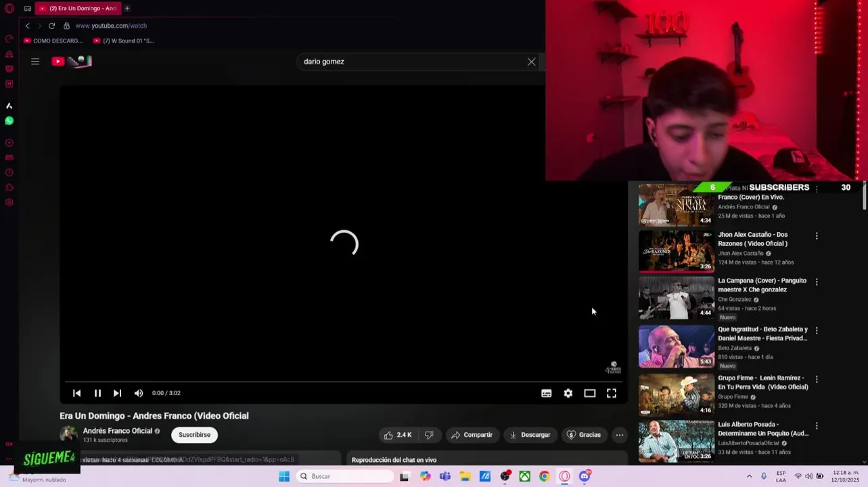Viewport: 868px width, 487px height.
Task: Send thanks with the Gracias button
Action: pyautogui.click(x=584, y=435)
